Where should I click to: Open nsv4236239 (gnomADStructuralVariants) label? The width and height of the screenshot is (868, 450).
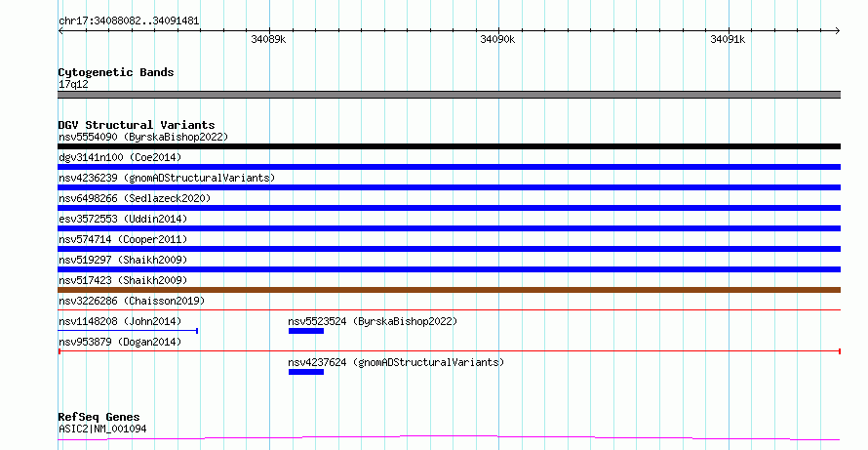pos(167,178)
